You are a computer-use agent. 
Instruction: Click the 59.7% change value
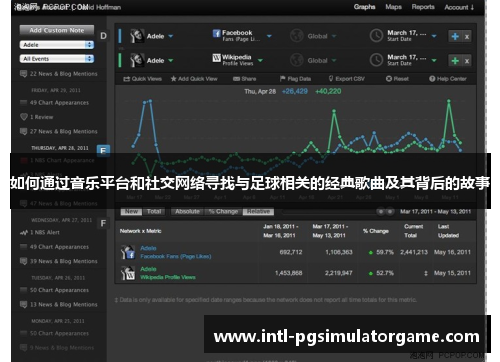click(x=385, y=252)
